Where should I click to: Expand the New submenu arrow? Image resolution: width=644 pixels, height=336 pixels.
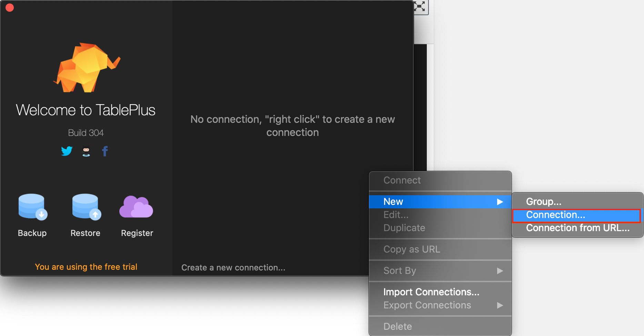click(x=500, y=202)
